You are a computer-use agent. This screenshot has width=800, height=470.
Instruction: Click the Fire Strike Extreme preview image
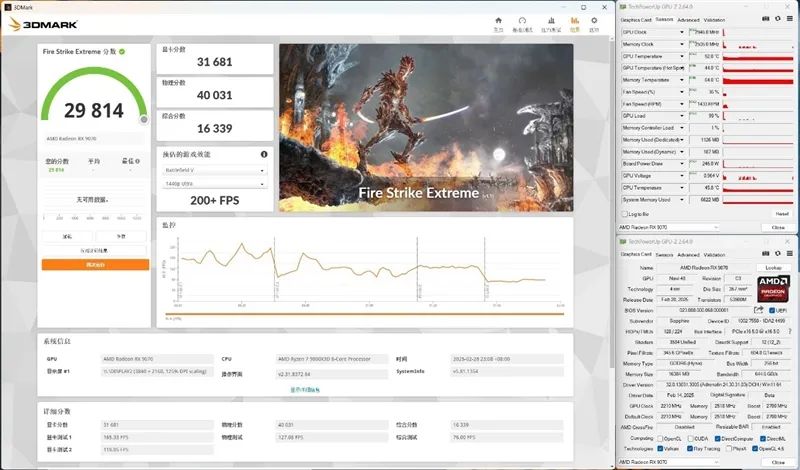[426, 128]
